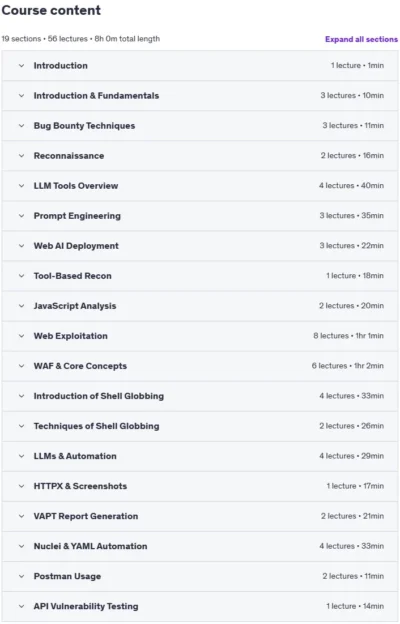Image resolution: width=400 pixels, height=624 pixels.
Task: Expand API Vulnerability Testing section
Action: (x=200, y=606)
